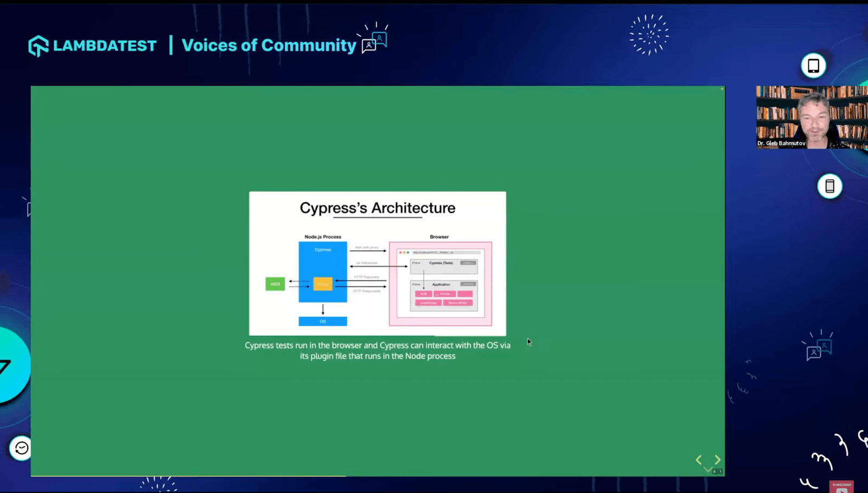Toggle the slide counter next to navigation chevrons
This screenshot has width=868, height=493.
coord(717,471)
